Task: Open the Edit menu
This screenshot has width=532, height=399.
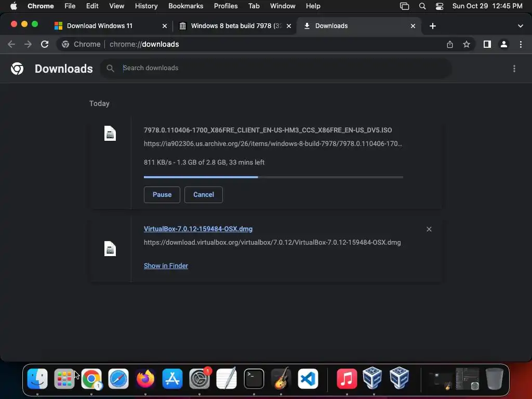Action: tap(92, 6)
